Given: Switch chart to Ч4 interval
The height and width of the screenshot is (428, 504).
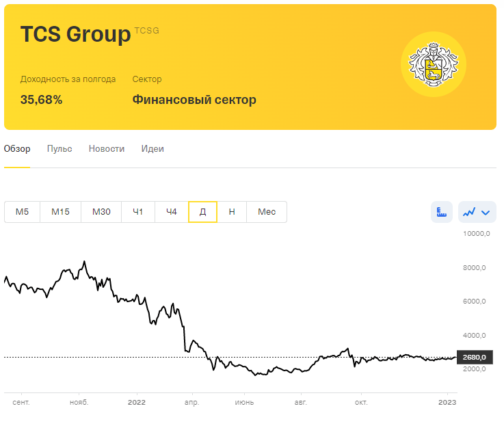Looking at the screenshot, I should tap(172, 212).
